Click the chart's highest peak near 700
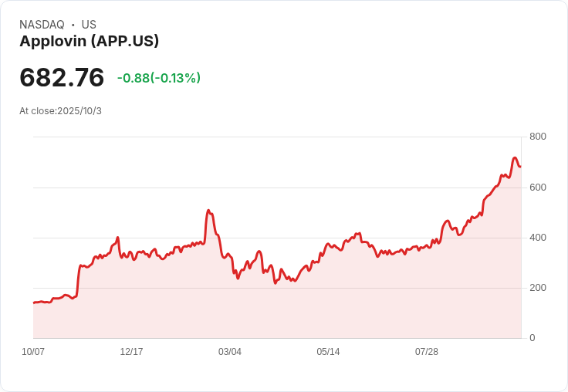This screenshot has height=392, width=568. coord(515,158)
